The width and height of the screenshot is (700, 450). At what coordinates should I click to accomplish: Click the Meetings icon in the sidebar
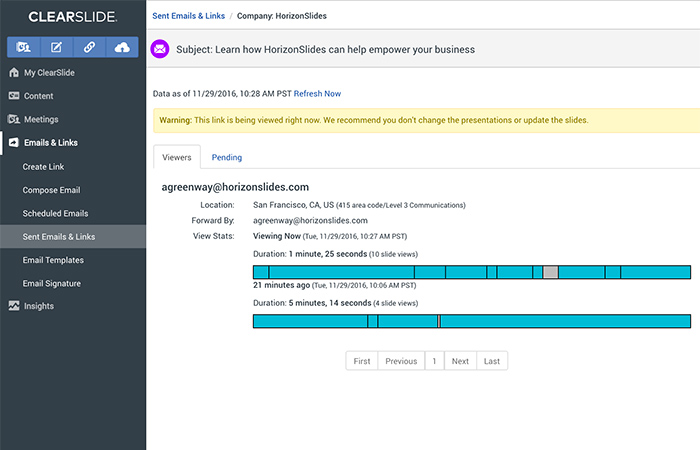pyautogui.click(x=14, y=119)
